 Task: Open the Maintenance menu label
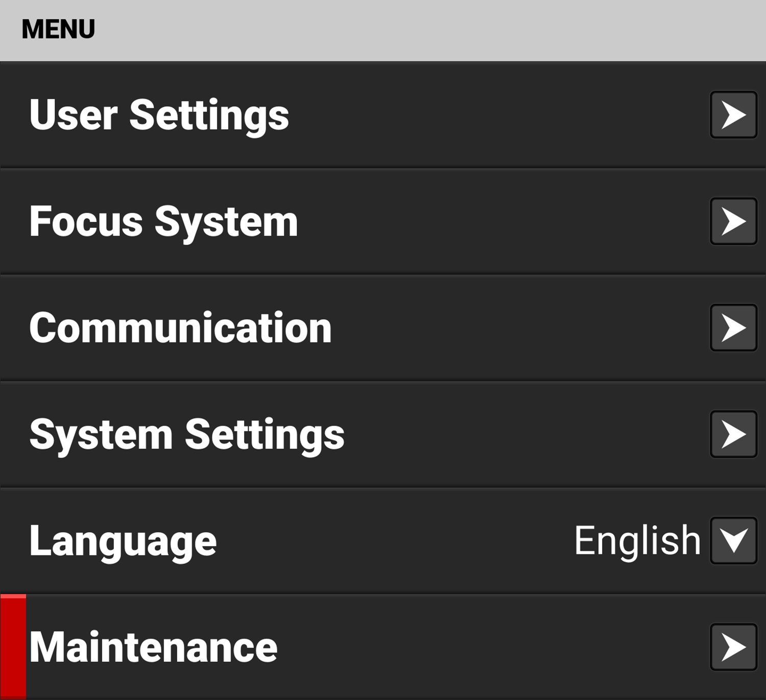point(153,647)
